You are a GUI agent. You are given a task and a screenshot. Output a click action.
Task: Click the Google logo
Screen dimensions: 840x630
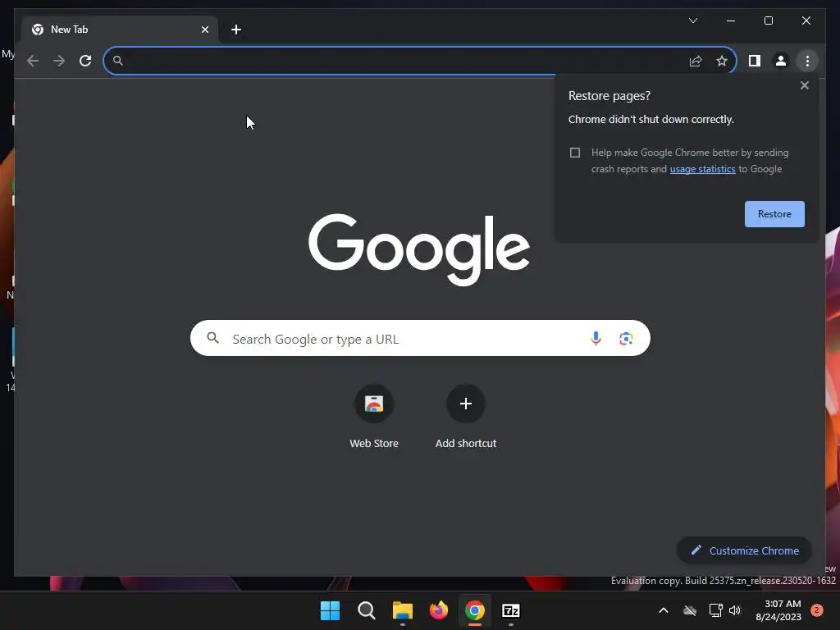click(419, 249)
